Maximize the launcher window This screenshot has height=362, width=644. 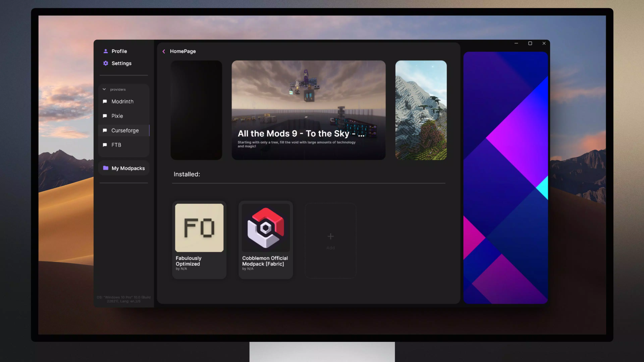click(x=530, y=43)
